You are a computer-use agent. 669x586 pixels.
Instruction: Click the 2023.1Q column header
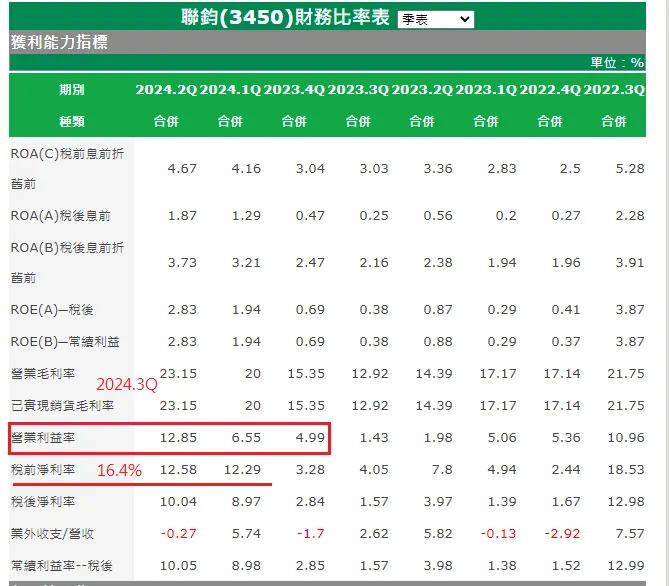point(486,90)
